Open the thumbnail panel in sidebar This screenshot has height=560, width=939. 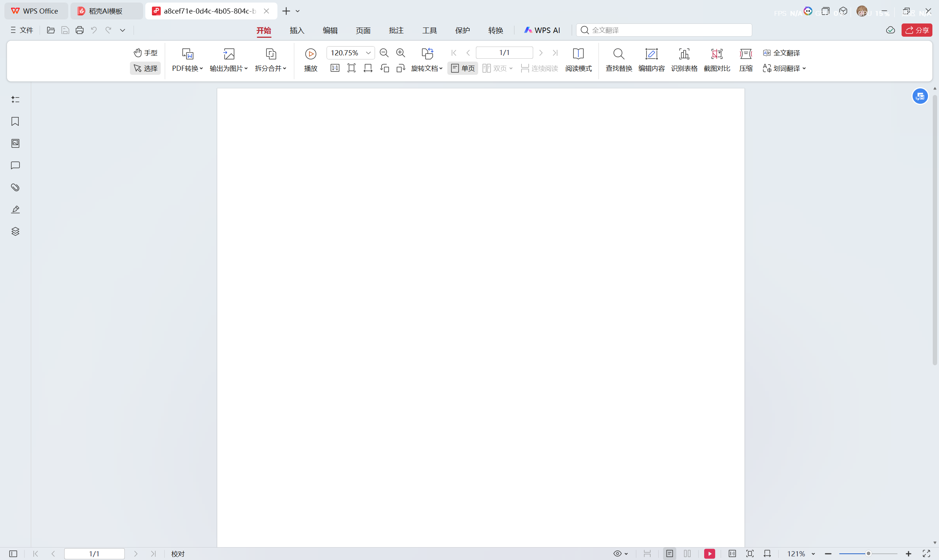(15, 143)
